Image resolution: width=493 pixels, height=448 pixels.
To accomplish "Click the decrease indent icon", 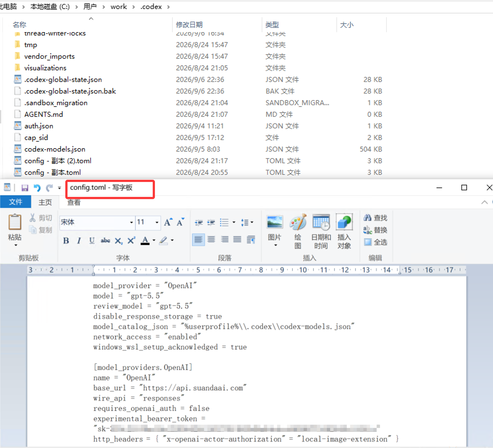I will coord(199,222).
